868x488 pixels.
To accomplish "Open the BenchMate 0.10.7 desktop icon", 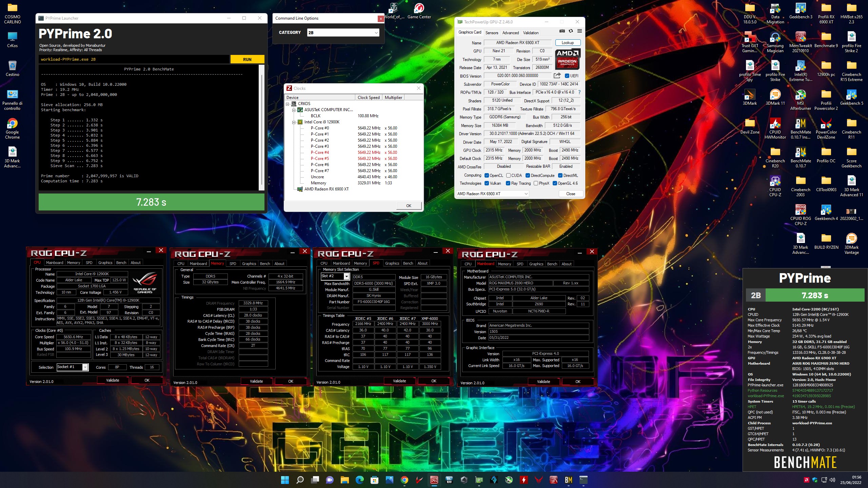I will 801,158.
